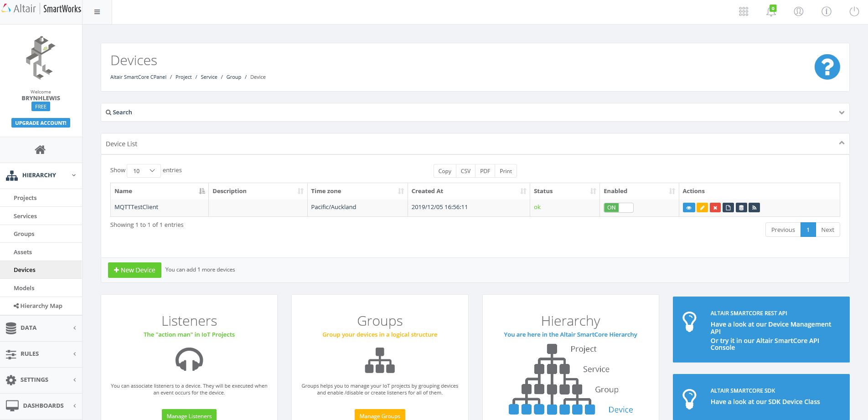
Task: Open SDK Device Class link
Action: (765, 402)
